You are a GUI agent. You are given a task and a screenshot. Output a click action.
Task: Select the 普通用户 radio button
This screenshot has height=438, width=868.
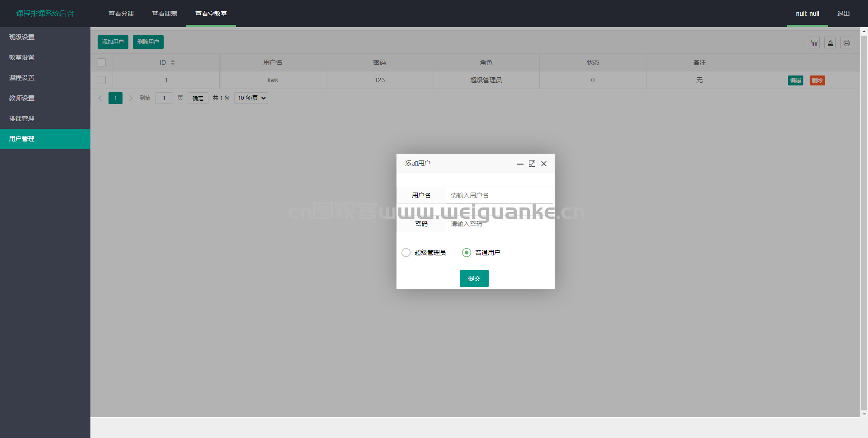click(x=467, y=253)
